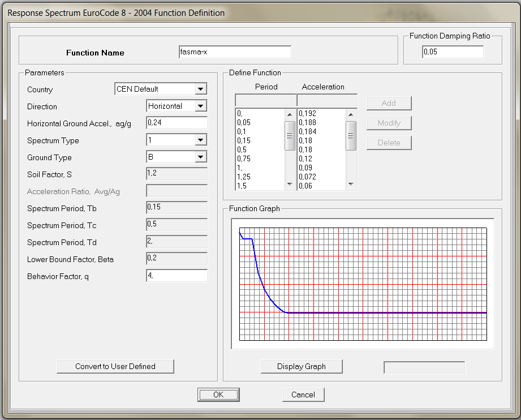Select acceleration value 0,12

click(305, 158)
